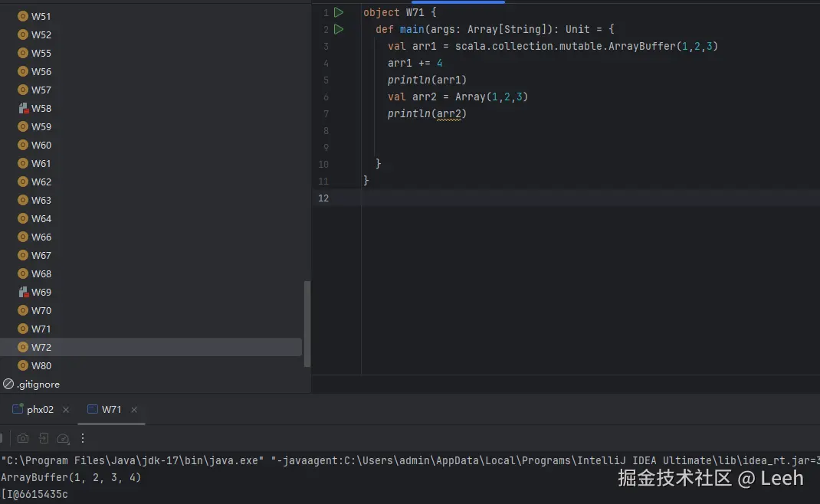
Task: Click the exit icon in run toolbar
Action: click(x=44, y=439)
